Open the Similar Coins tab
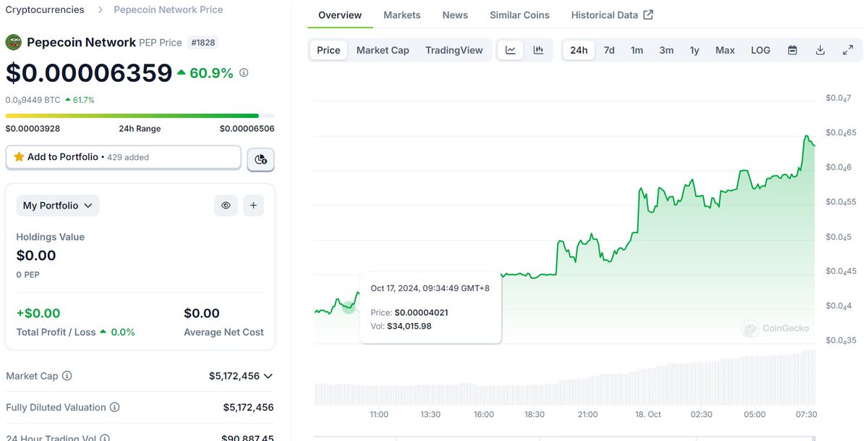The width and height of the screenshot is (868, 441). 519,14
